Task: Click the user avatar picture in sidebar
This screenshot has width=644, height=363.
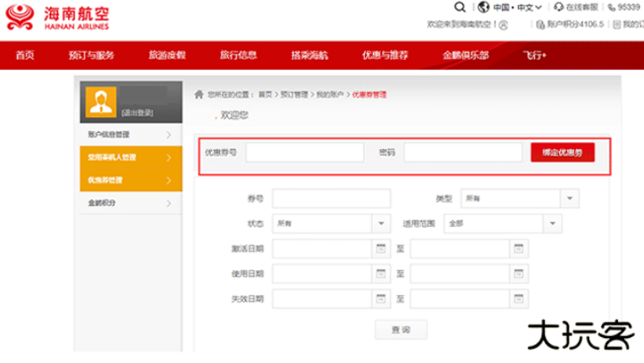Action: 101,103
